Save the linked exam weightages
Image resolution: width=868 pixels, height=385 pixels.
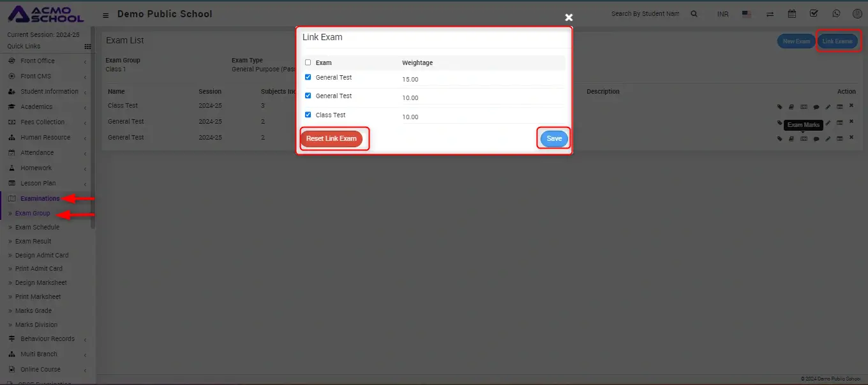pyautogui.click(x=554, y=139)
